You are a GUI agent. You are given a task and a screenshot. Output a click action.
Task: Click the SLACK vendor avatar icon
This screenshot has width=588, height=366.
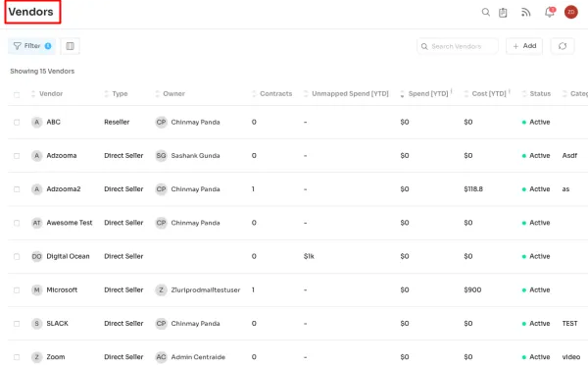[x=37, y=323]
